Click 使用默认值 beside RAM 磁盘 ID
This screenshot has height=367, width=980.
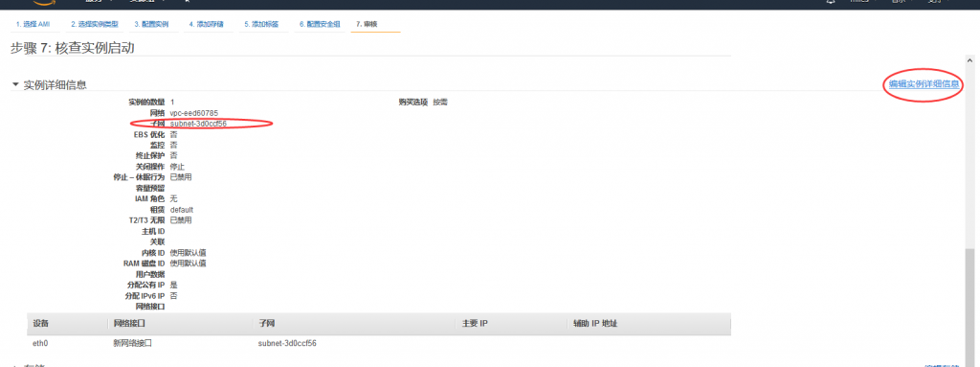tap(189, 264)
